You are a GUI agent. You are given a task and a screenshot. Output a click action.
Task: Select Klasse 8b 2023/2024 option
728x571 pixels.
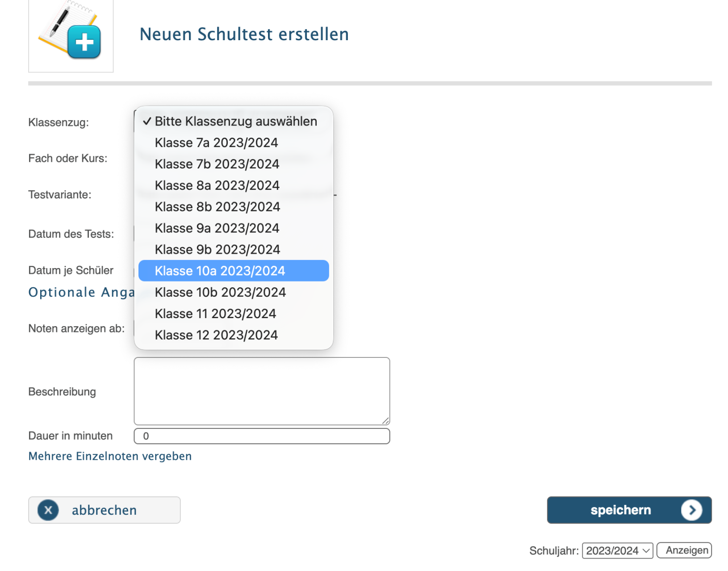coord(218,207)
